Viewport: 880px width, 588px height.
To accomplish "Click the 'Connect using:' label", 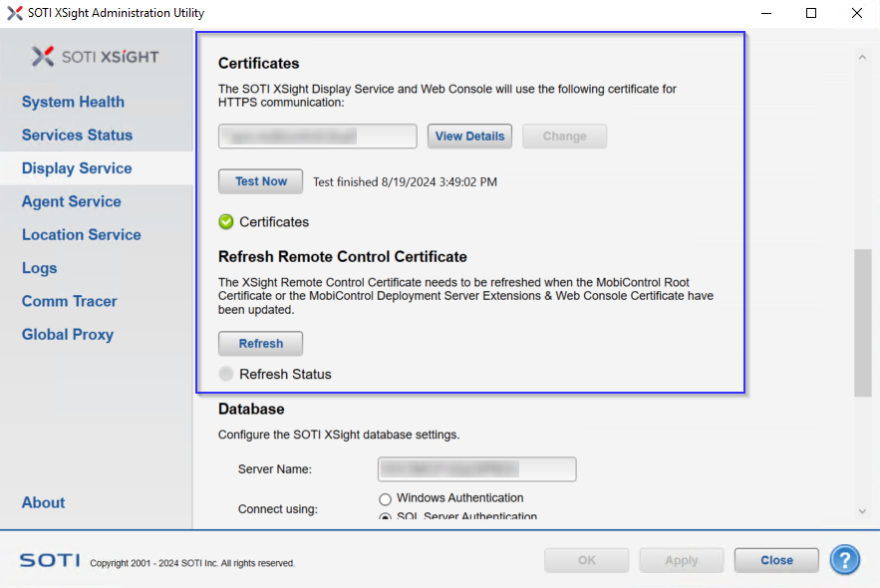I will (x=277, y=509).
